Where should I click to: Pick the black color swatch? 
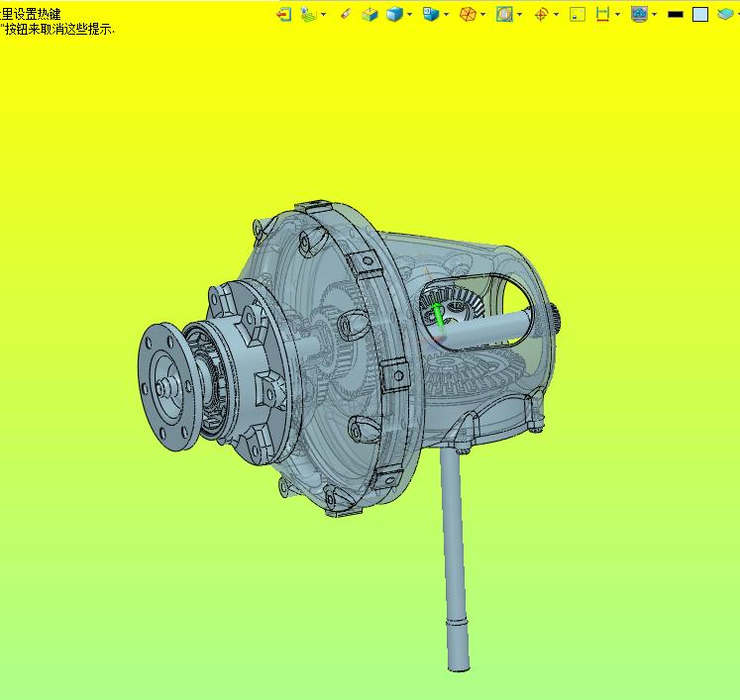(x=676, y=15)
